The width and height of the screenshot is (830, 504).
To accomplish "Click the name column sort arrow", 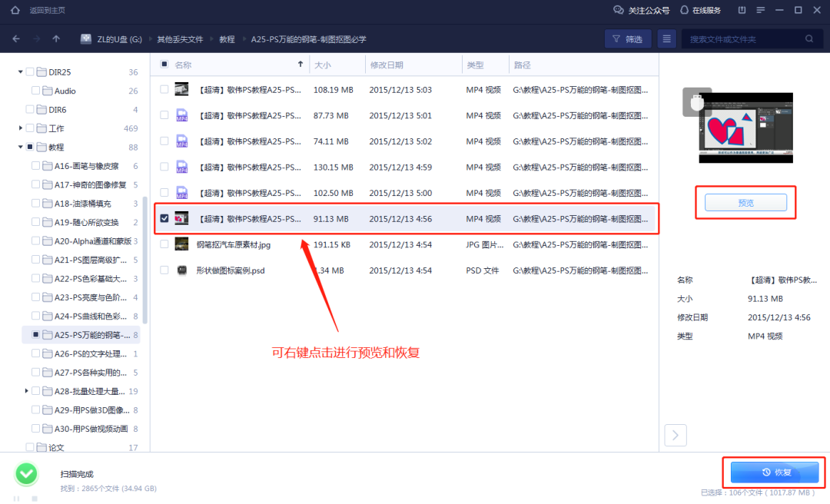I will click(300, 64).
